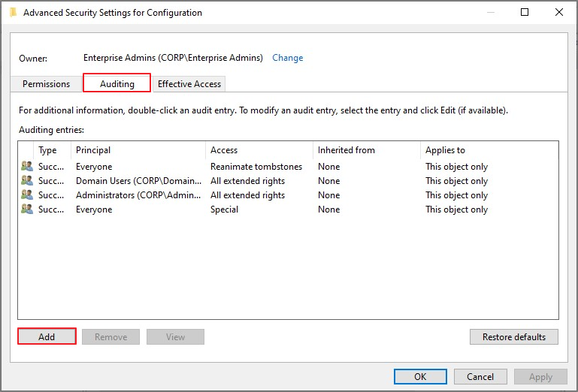Click the group icon of the Reanimate tombstones entry
The height and width of the screenshot is (392, 578).
[x=27, y=167]
